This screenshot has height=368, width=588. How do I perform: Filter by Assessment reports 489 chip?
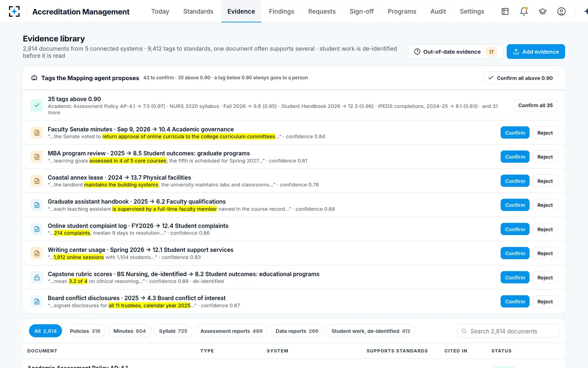[x=232, y=331]
